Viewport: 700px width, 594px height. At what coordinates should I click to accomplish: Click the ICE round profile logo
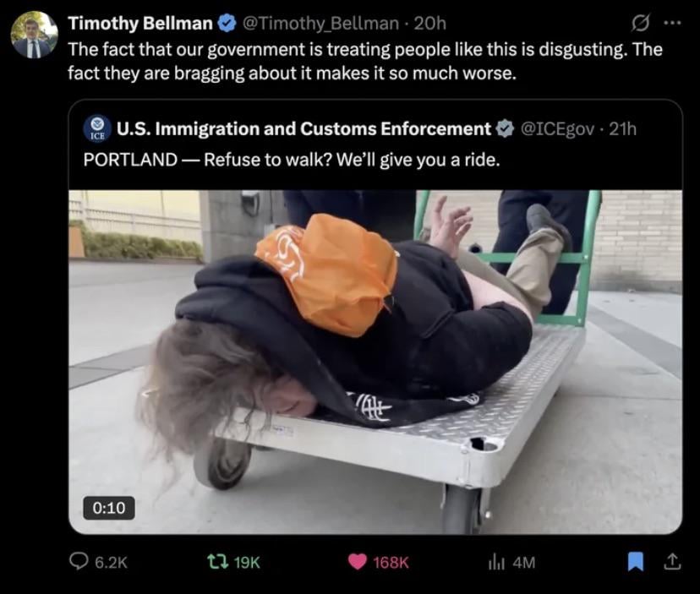click(97, 128)
